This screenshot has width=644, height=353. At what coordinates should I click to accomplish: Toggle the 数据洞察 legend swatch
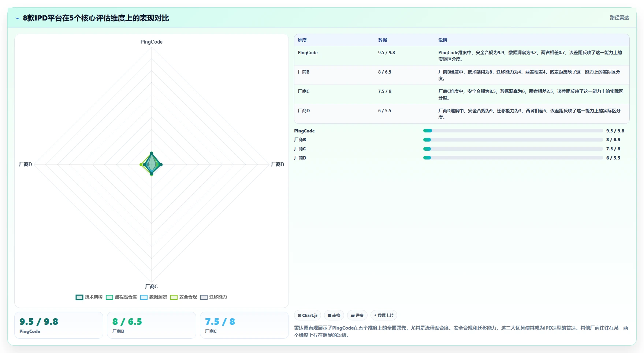click(144, 297)
